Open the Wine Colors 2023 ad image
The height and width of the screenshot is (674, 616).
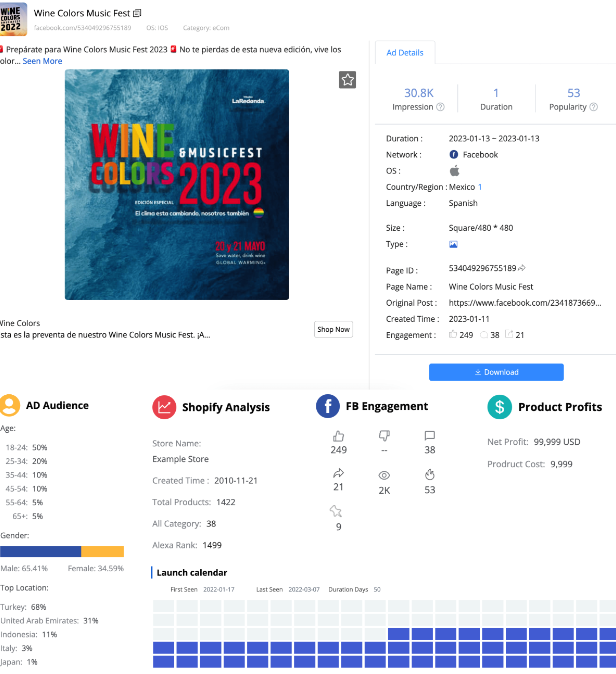click(177, 184)
